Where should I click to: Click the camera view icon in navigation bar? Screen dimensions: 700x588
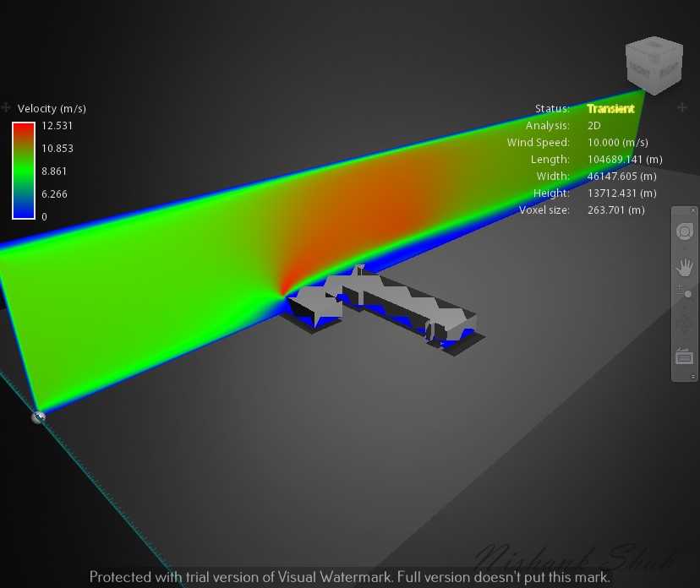(685, 357)
